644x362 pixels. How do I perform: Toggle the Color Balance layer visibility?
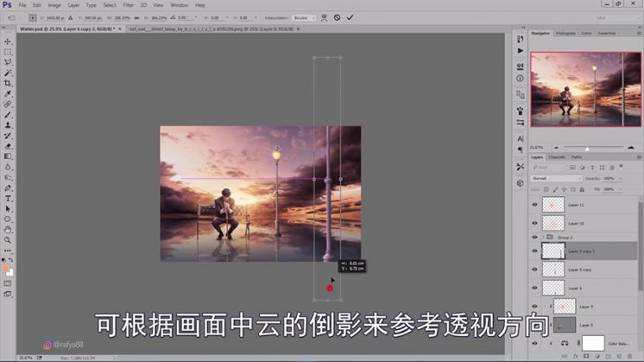[534, 343]
